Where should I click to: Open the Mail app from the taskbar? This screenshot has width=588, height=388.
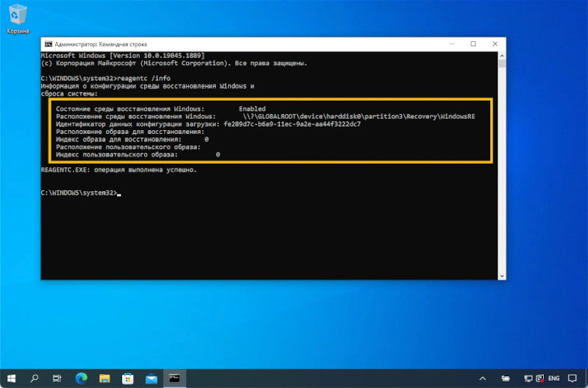click(151, 378)
